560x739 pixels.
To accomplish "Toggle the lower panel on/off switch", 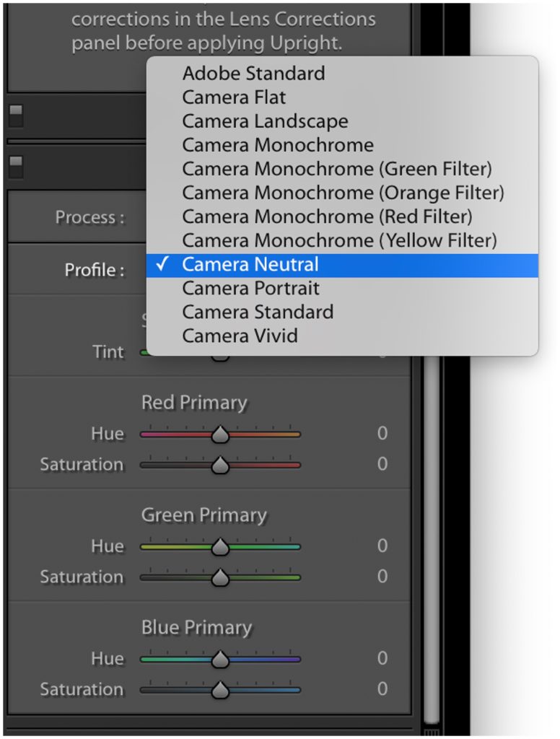I will (x=16, y=167).
